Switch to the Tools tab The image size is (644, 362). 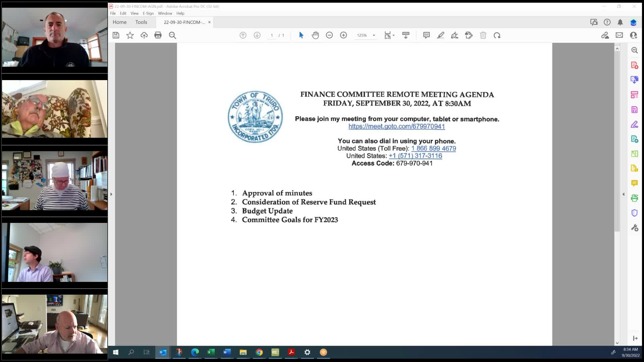141,22
